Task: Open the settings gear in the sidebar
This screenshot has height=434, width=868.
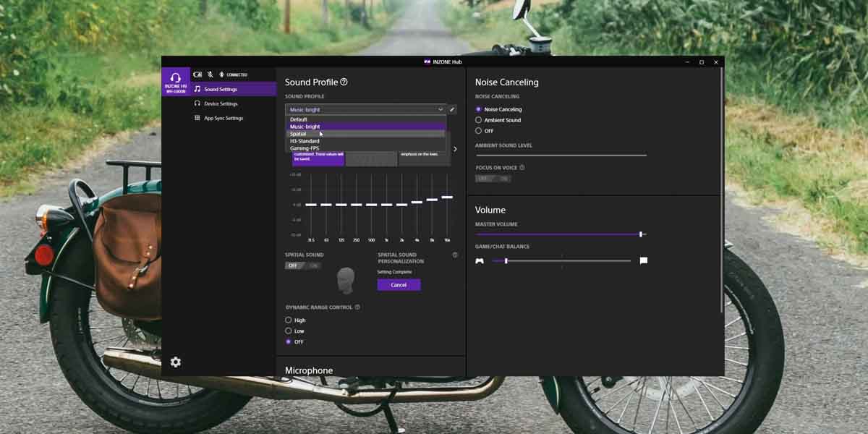Action: coord(176,362)
